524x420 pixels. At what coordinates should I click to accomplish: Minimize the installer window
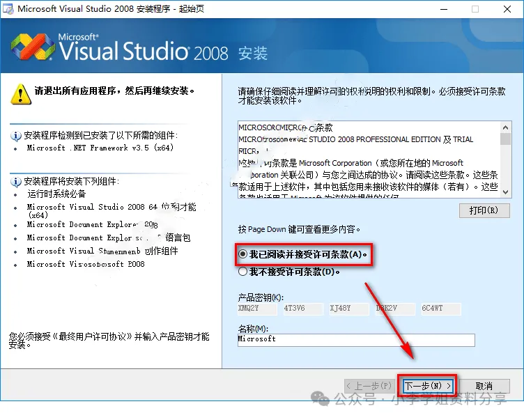pos(444,9)
